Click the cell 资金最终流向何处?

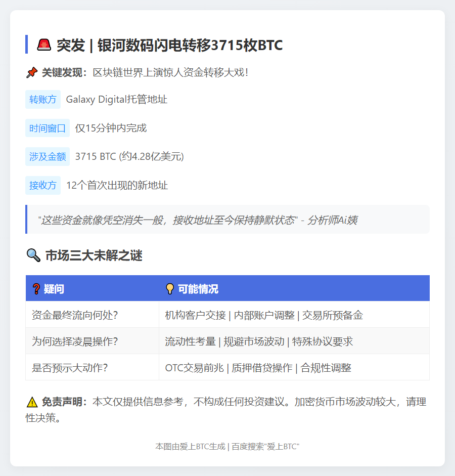pos(92,315)
